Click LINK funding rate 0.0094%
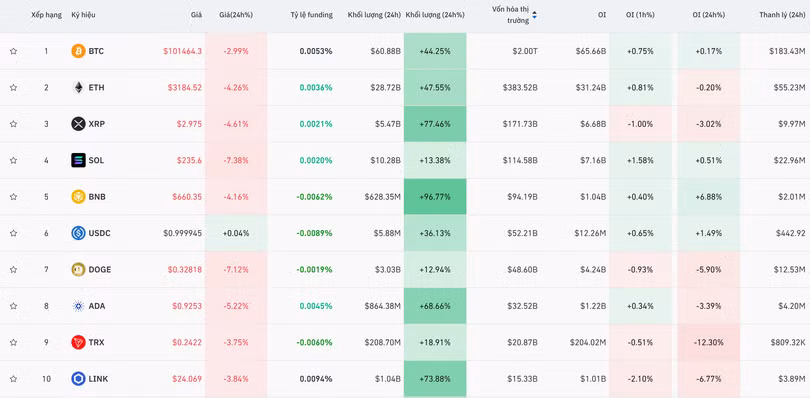 click(316, 379)
